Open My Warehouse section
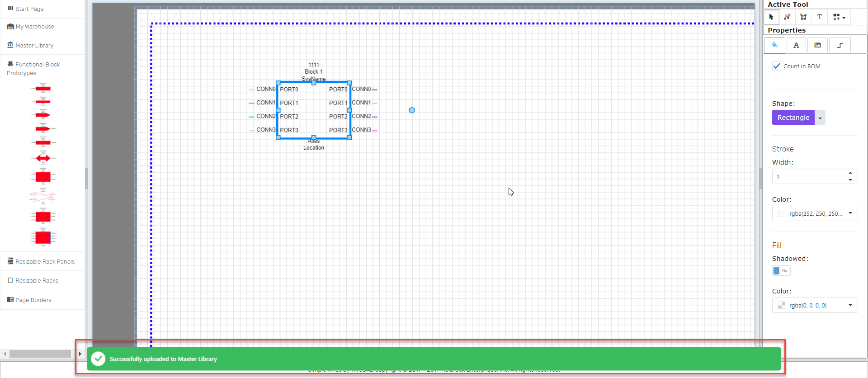This screenshot has width=868, height=378. tap(42, 27)
